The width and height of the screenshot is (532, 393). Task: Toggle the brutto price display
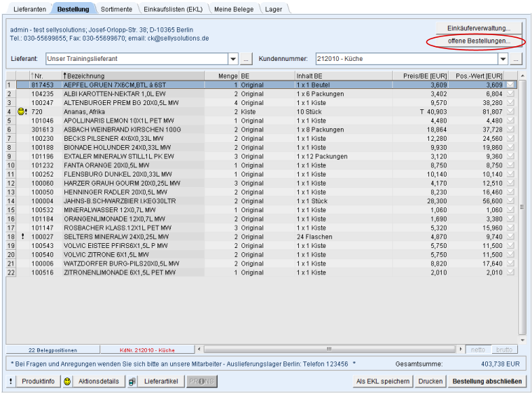tap(503, 349)
